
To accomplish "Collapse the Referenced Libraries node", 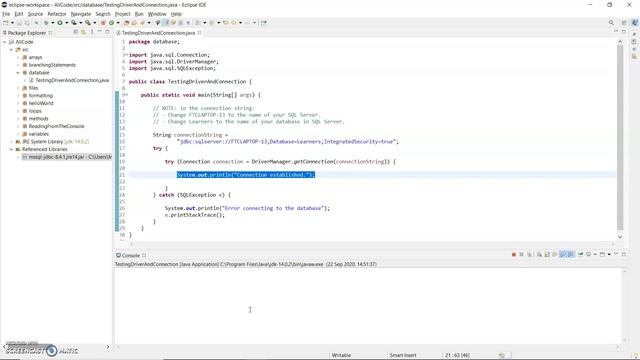I will [x=11, y=149].
